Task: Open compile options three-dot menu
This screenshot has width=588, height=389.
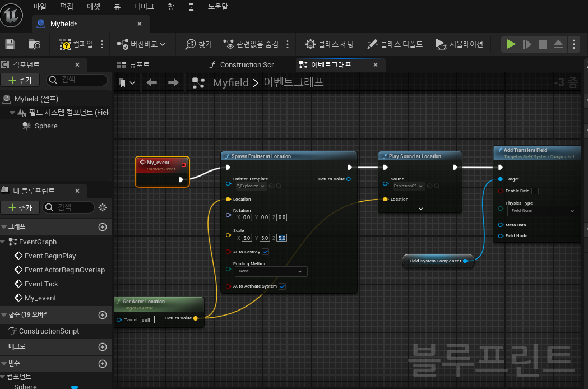Action: (102, 44)
